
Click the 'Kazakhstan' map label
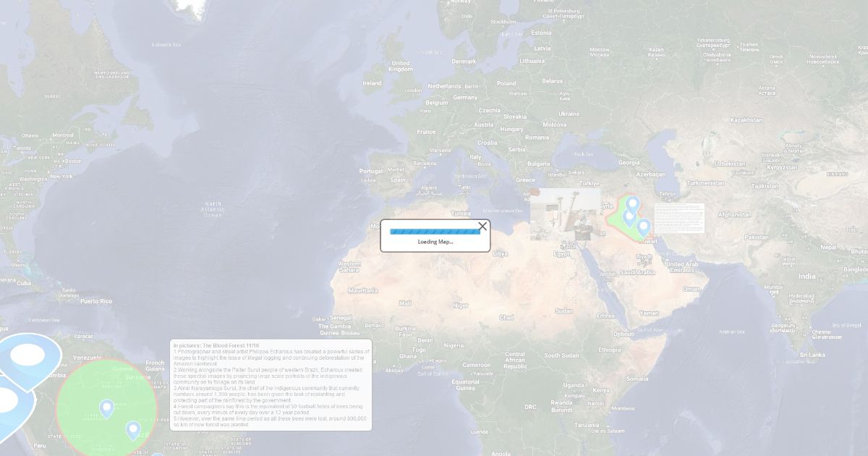pyautogui.click(x=746, y=119)
